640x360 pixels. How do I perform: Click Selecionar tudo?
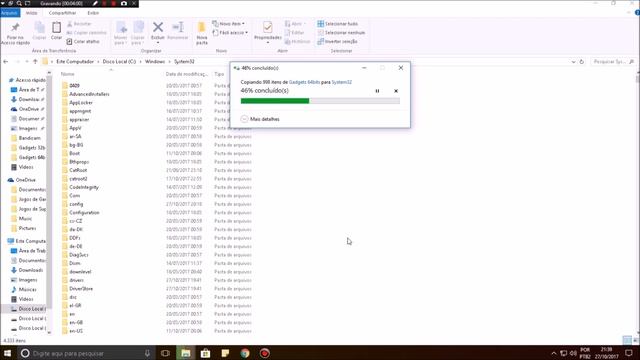pyautogui.click(x=338, y=24)
